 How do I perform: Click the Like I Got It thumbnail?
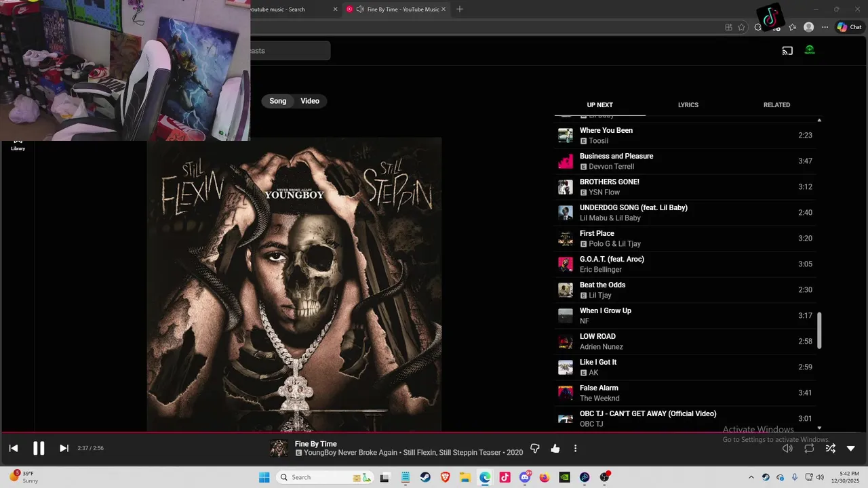[x=566, y=367]
